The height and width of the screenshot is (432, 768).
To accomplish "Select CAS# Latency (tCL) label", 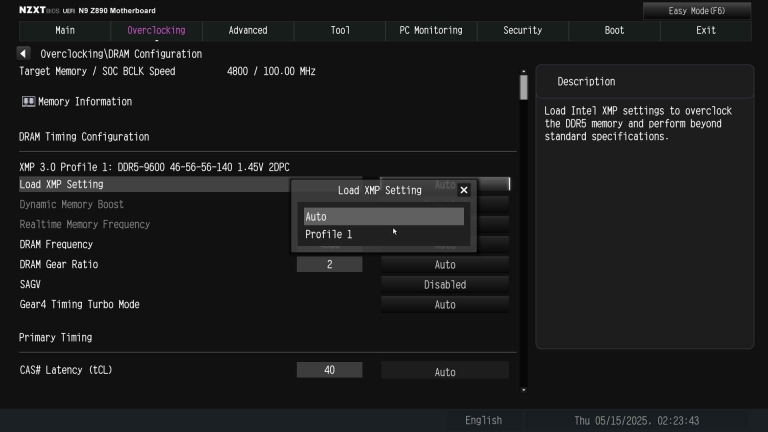I will tap(66, 370).
